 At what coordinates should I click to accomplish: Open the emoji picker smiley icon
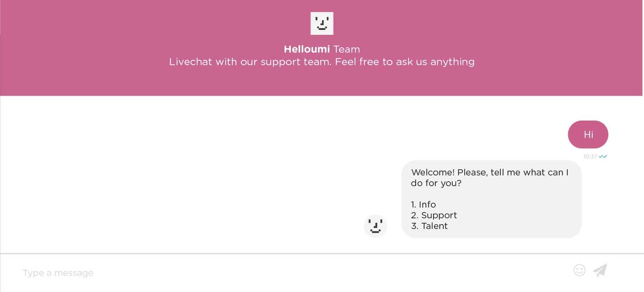[x=579, y=270]
